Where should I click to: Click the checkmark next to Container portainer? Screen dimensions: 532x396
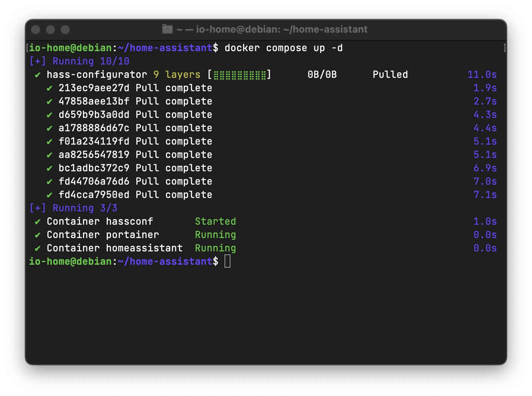pyautogui.click(x=38, y=234)
